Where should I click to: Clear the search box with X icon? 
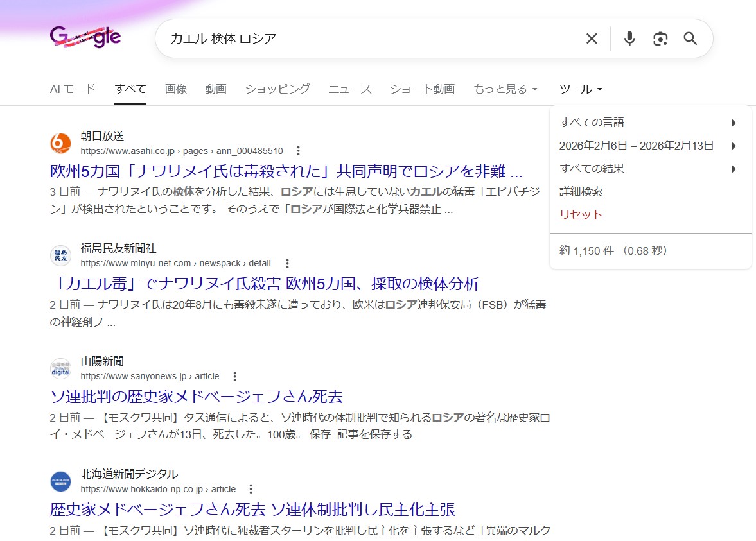[592, 39]
